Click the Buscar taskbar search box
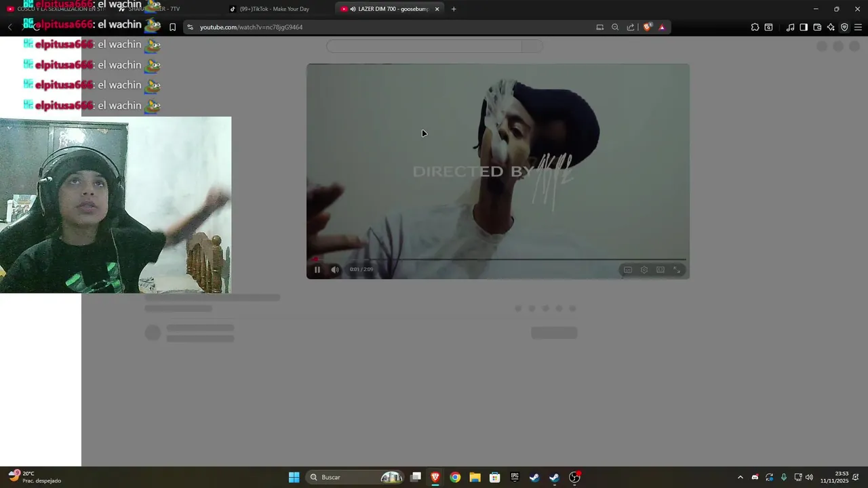 pyautogui.click(x=355, y=477)
